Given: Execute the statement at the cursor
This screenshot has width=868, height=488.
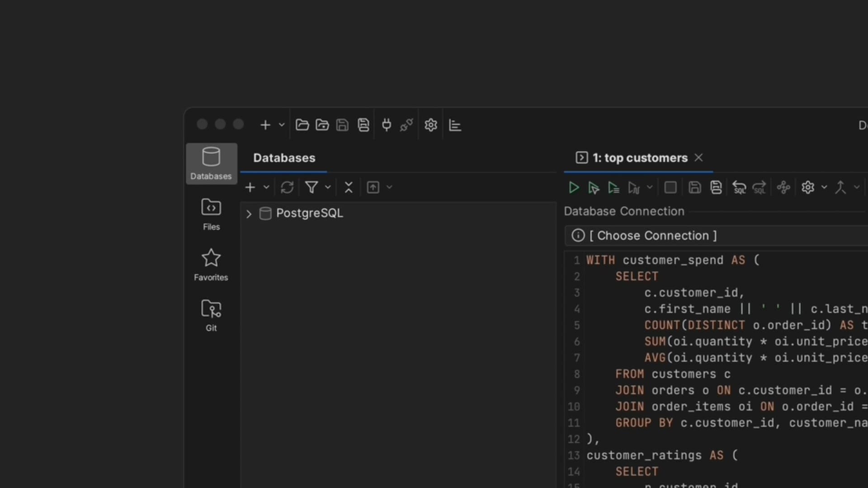Looking at the screenshot, I should (594, 188).
